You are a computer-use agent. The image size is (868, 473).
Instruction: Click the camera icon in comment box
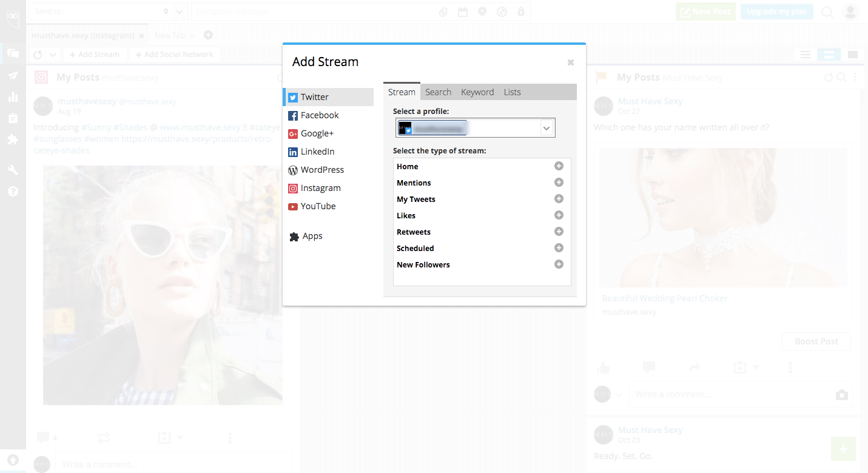841,395
